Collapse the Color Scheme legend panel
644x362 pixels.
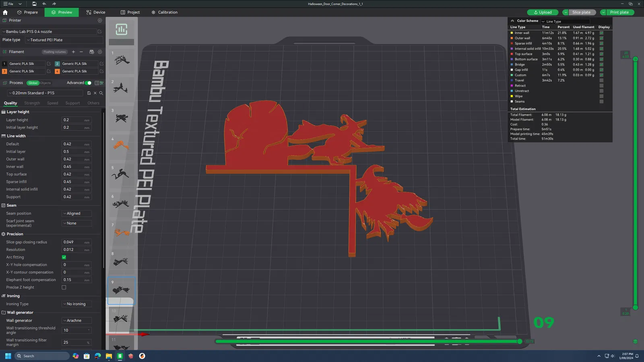pyautogui.click(x=512, y=21)
